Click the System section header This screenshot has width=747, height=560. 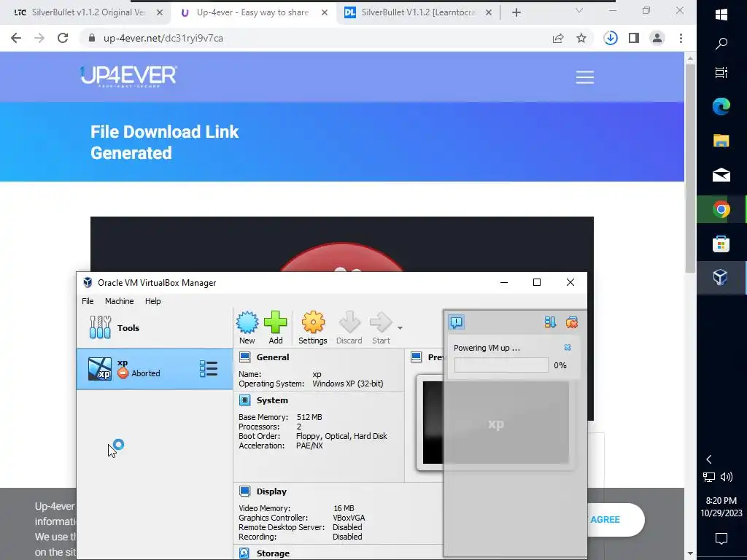pyautogui.click(x=272, y=400)
